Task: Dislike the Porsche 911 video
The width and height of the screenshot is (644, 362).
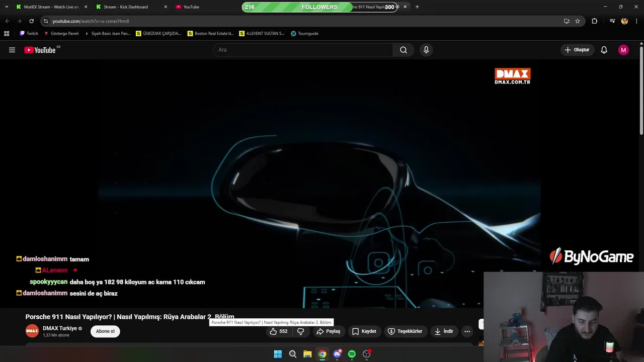Action: (301, 331)
